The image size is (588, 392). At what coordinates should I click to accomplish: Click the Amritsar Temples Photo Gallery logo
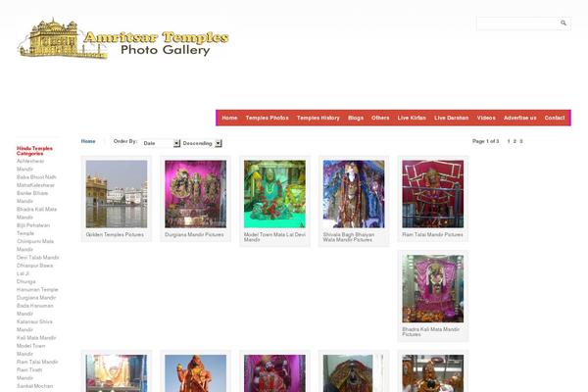click(x=123, y=38)
